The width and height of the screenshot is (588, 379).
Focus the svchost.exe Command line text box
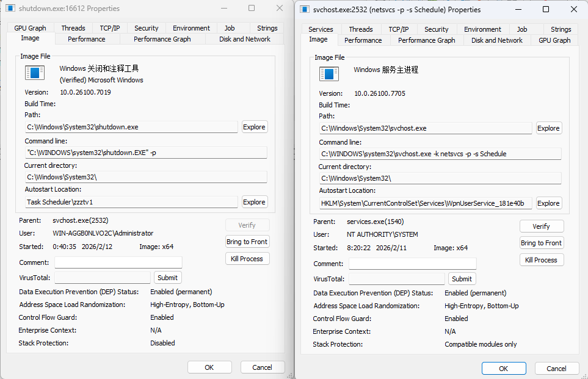point(440,154)
